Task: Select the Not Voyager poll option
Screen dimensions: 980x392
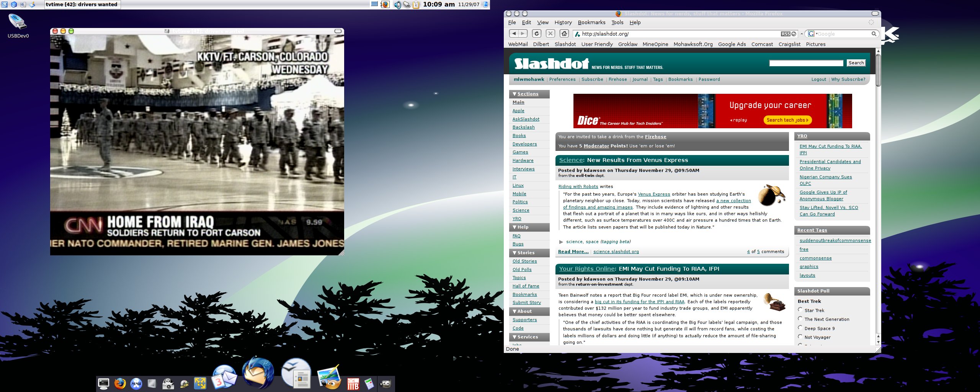Action: [x=800, y=336]
